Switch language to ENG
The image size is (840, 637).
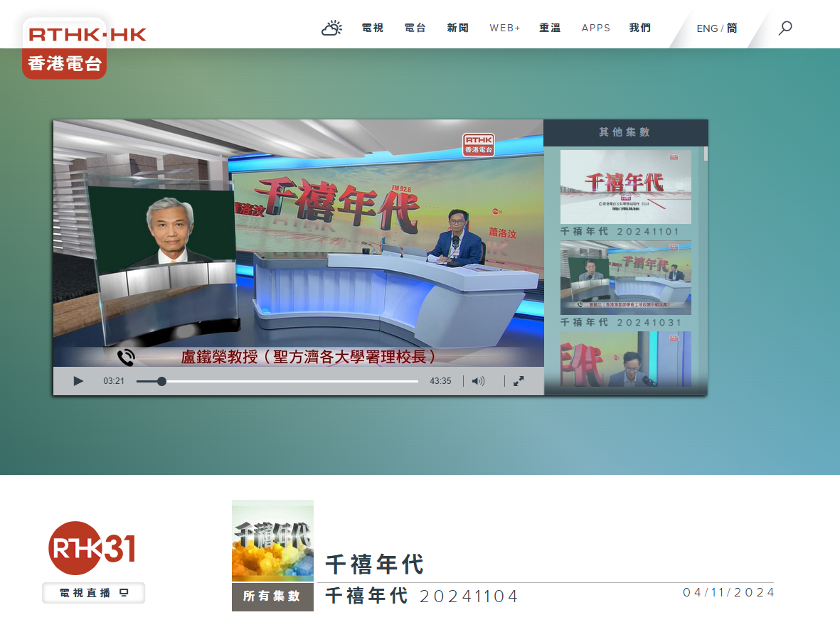pyautogui.click(x=707, y=28)
